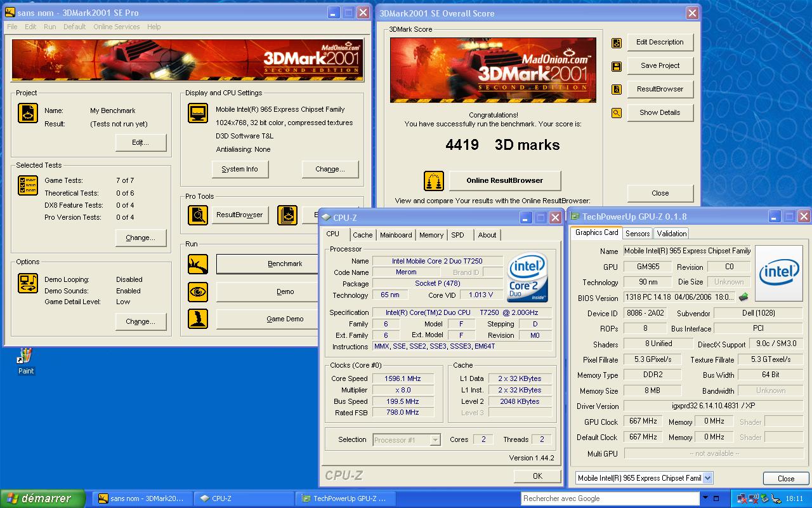Screen dimensions: 812x508
Task: Open the Run menu in 3DMark
Action: point(49,27)
